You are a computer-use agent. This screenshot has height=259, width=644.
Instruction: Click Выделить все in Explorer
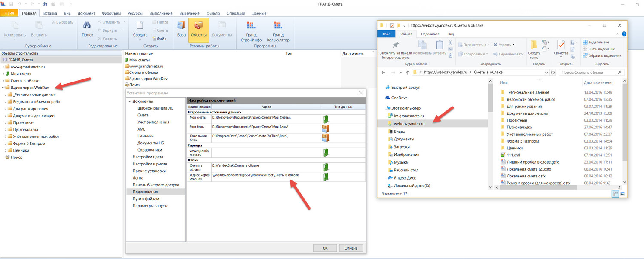pos(596,42)
